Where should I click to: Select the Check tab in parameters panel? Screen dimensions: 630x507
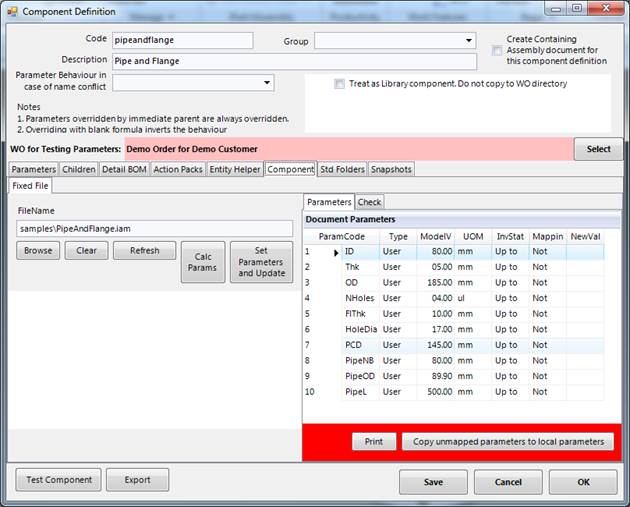point(369,202)
